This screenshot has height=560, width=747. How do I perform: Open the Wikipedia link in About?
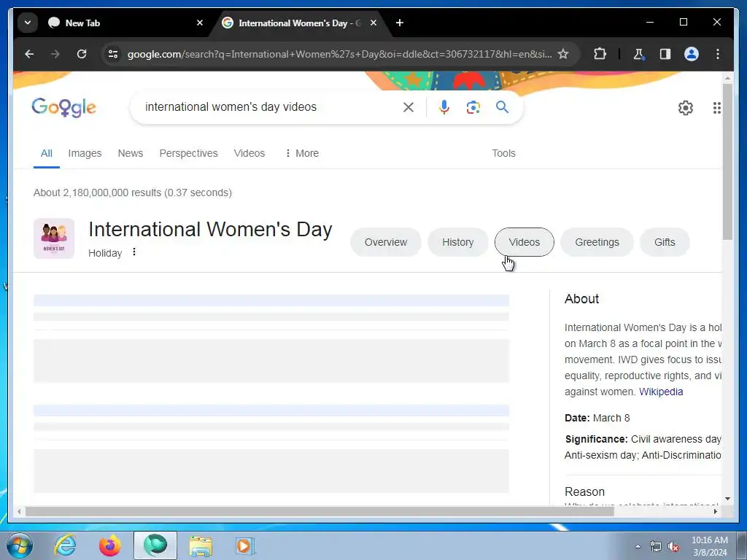661,392
